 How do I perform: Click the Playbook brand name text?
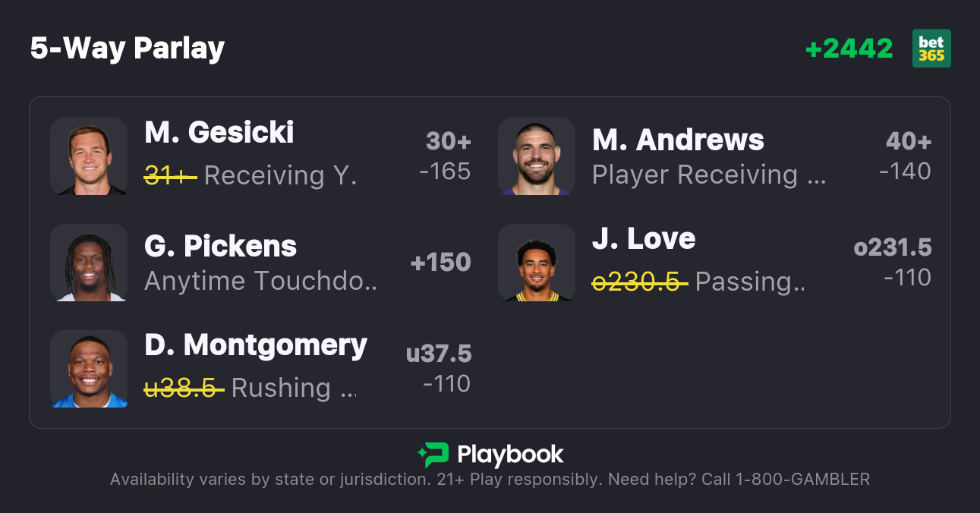click(510, 455)
